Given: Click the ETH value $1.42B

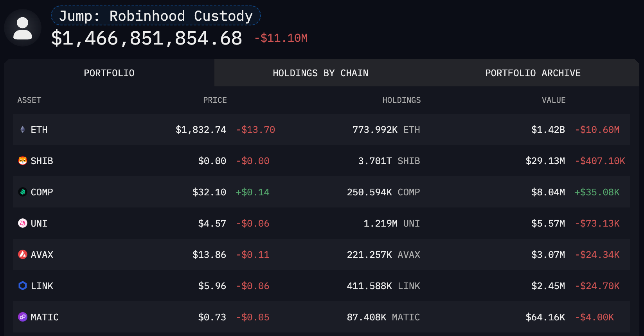Looking at the screenshot, I should coord(548,130).
